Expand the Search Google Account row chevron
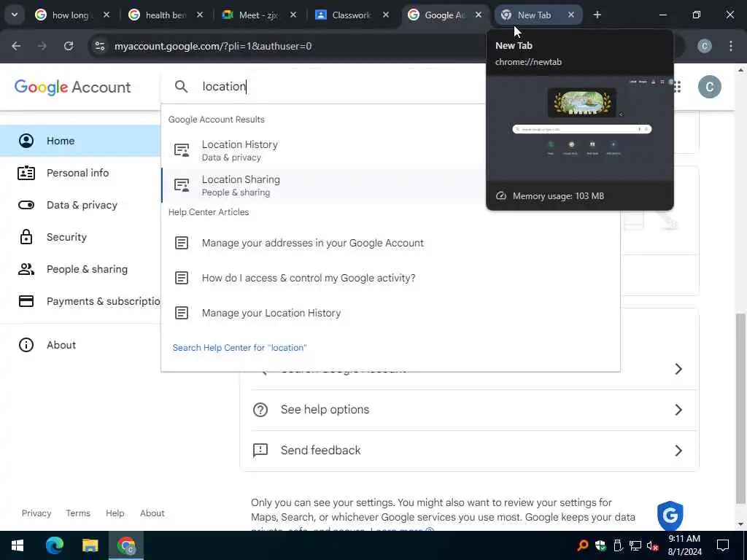Screen dimensions: 747x560 (x=678, y=369)
